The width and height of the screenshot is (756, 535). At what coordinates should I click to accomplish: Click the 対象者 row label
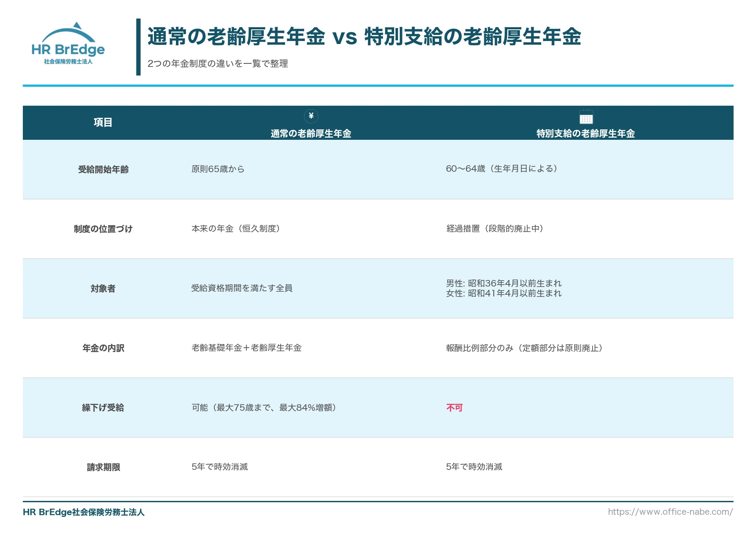point(103,289)
